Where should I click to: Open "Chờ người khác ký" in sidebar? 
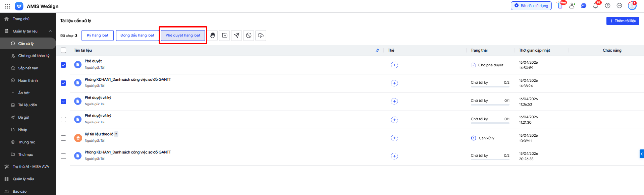[x=34, y=56]
